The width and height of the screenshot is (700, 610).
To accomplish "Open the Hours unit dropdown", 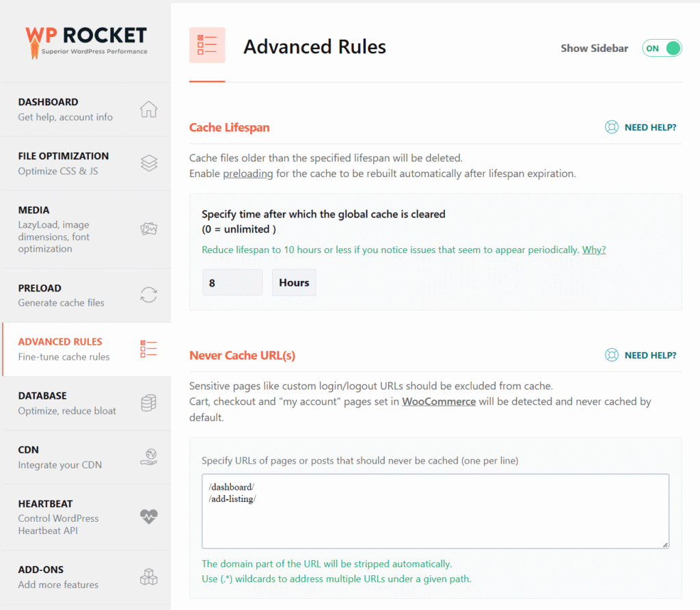I will click(x=294, y=282).
